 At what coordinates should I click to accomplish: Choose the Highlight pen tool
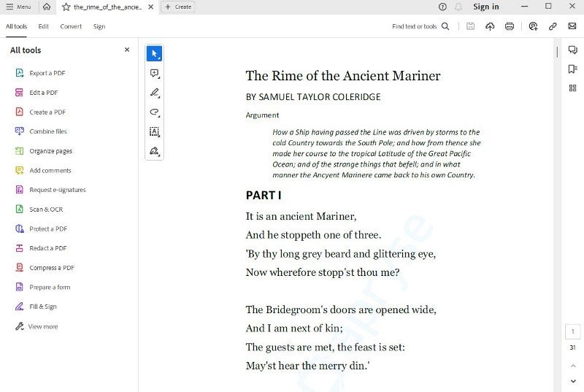tap(154, 92)
